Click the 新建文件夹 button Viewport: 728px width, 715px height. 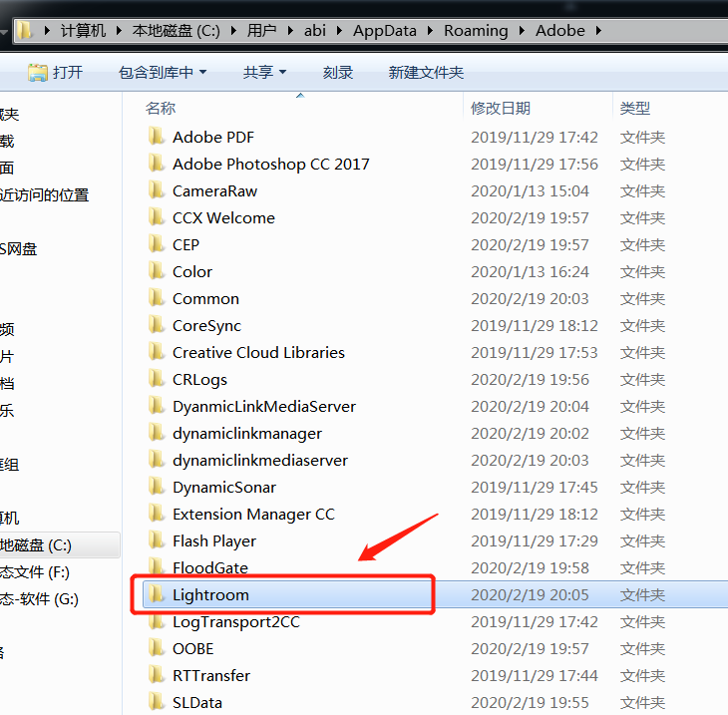[x=426, y=73]
